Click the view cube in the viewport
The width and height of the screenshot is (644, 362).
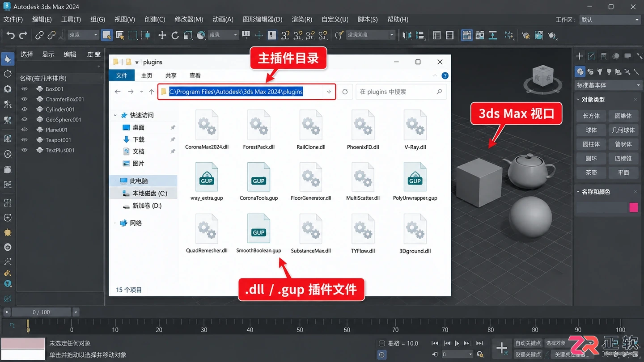click(x=542, y=77)
